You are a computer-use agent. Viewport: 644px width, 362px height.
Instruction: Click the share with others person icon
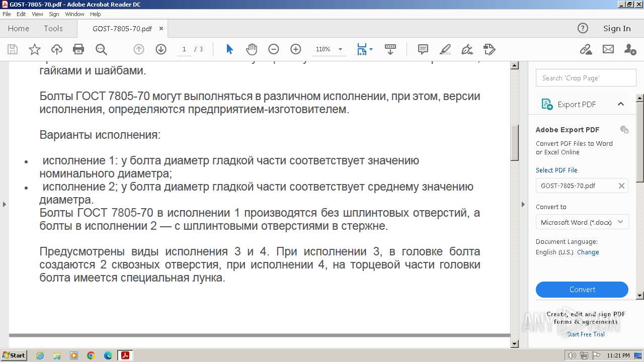click(x=630, y=49)
